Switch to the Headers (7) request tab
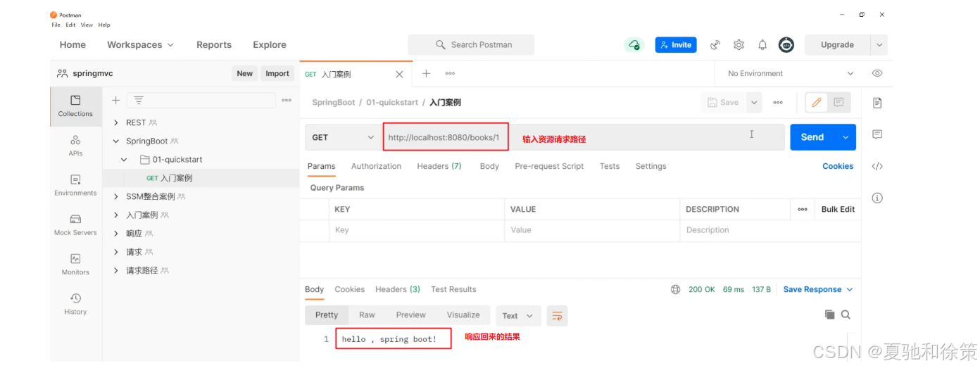Image resolution: width=980 pixels, height=368 pixels. (439, 166)
